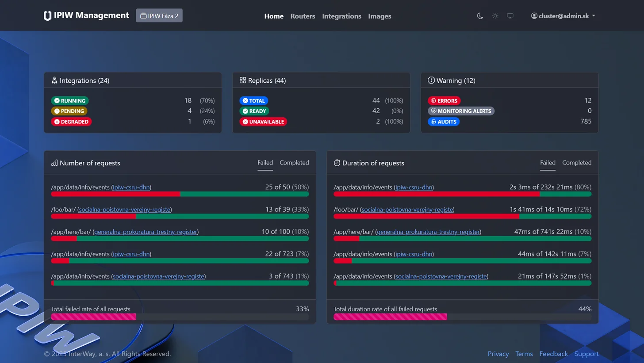Click the stopwatch icon beside Duration of requests
This screenshot has height=363, width=644.
(x=337, y=163)
